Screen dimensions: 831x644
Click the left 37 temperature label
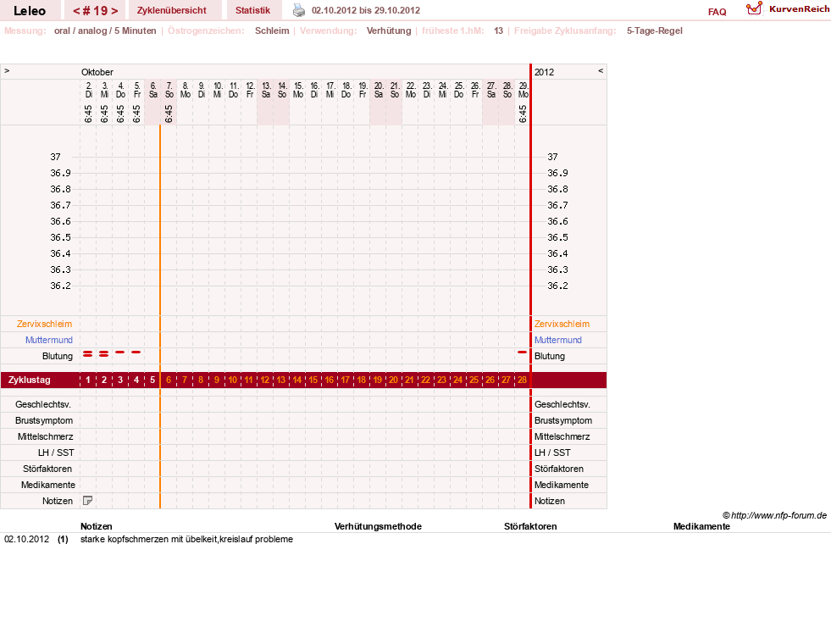[55, 157]
